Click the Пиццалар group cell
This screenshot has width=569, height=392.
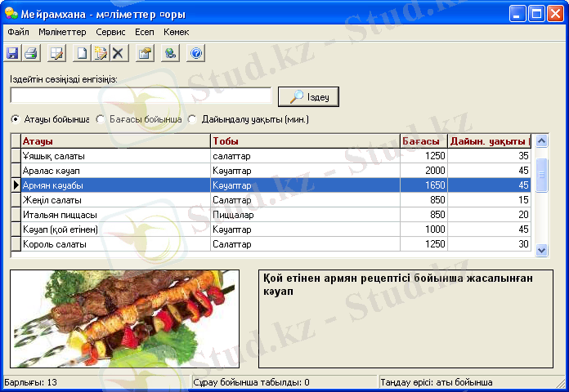[x=305, y=215]
